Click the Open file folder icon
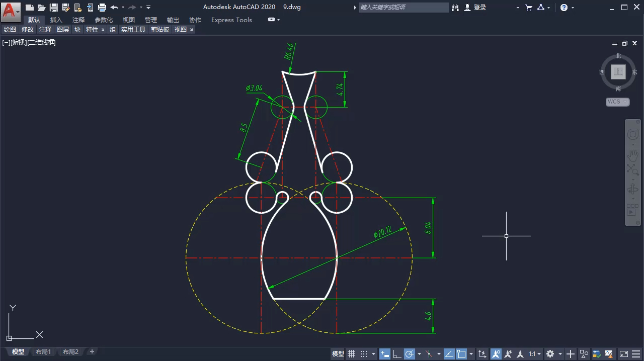644x361 pixels. [41, 8]
